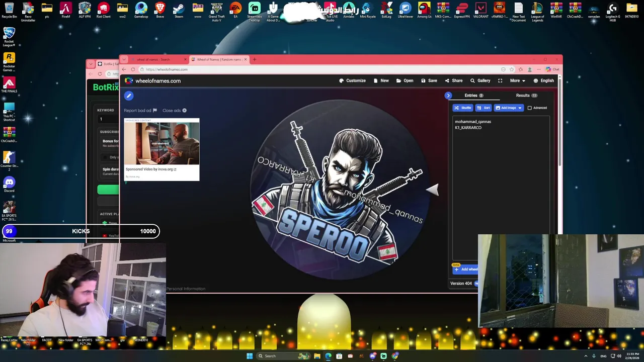Sort the wheel entries
644x362 pixels.
coord(484,108)
